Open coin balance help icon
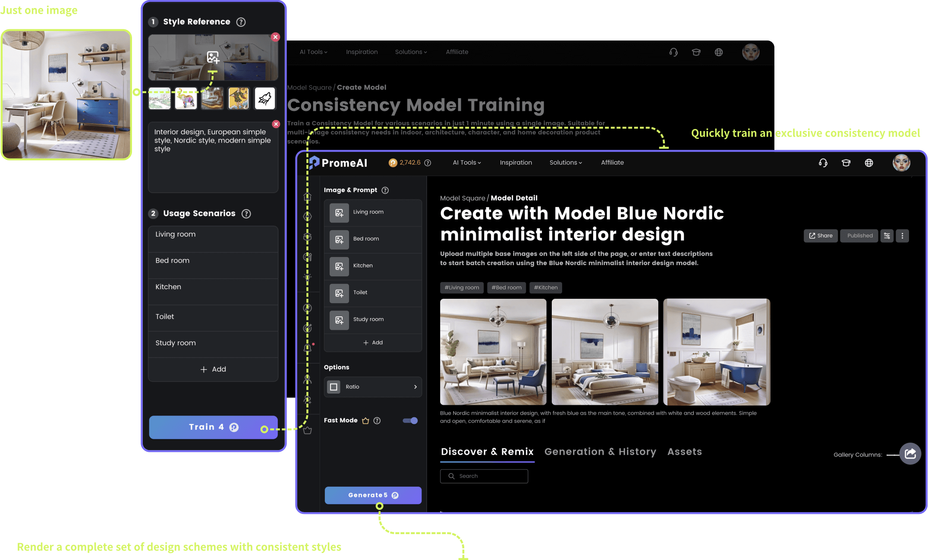Image resolution: width=928 pixels, height=560 pixels. click(x=428, y=163)
